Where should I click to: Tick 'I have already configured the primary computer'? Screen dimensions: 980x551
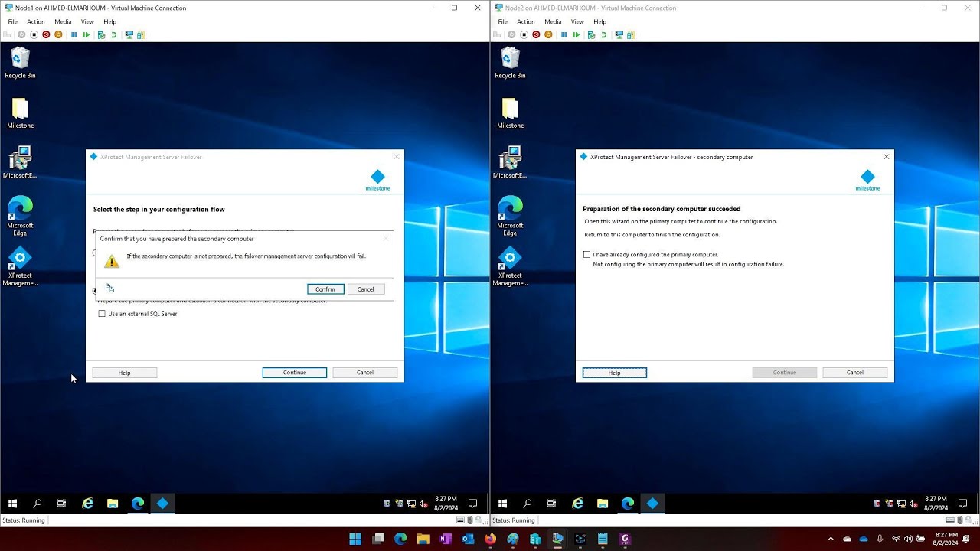587,254
